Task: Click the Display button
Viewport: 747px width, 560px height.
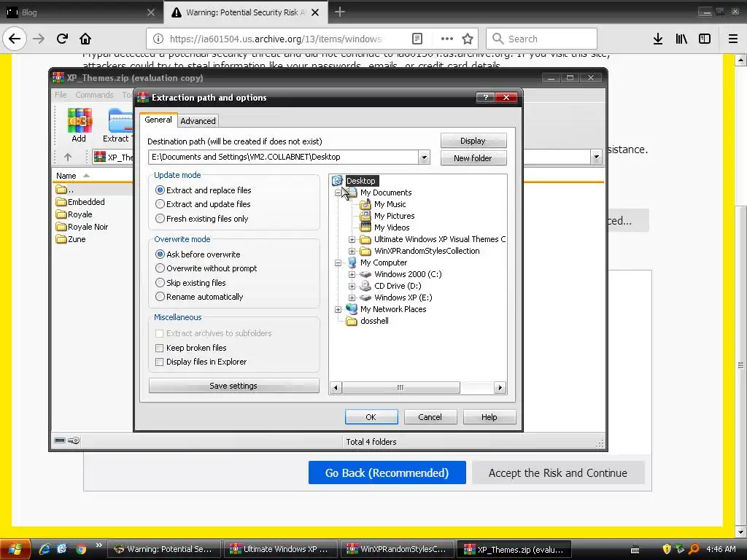Action: click(x=473, y=141)
